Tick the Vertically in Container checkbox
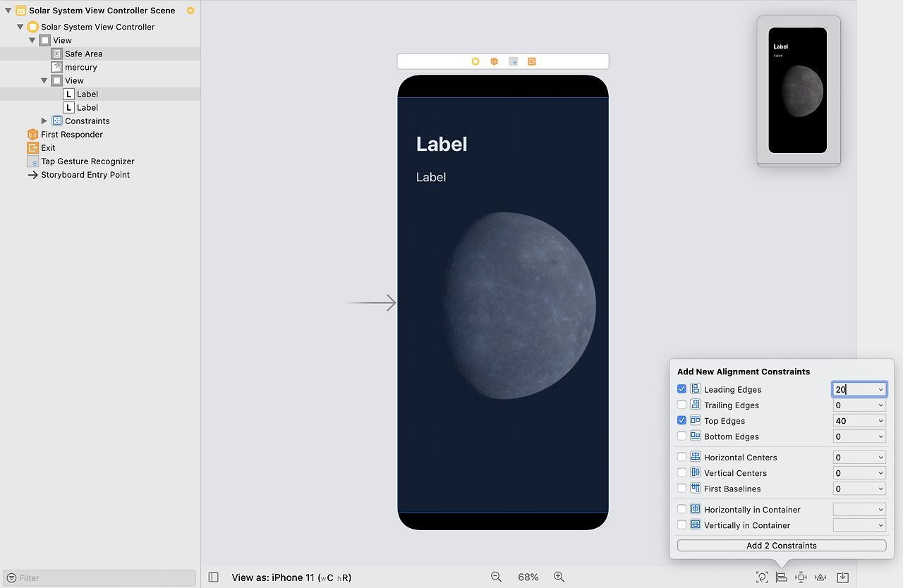 tap(681, 525)
